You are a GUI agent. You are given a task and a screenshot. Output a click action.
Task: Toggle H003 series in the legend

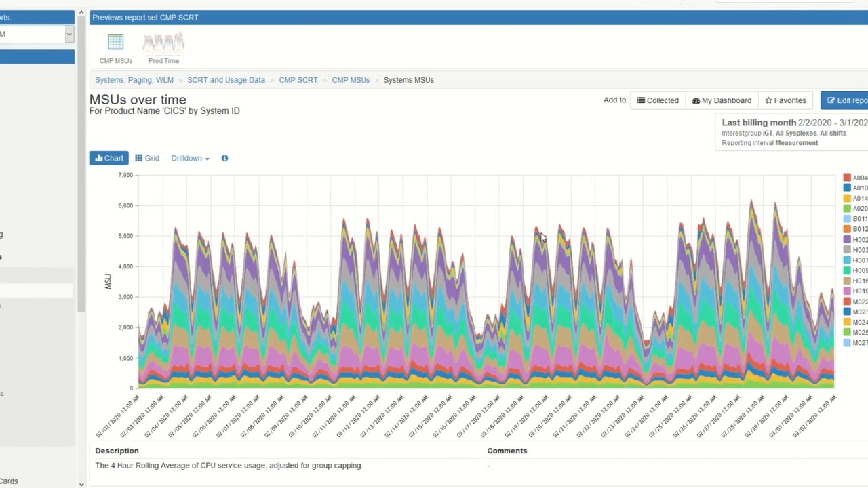tap(855, 250)
